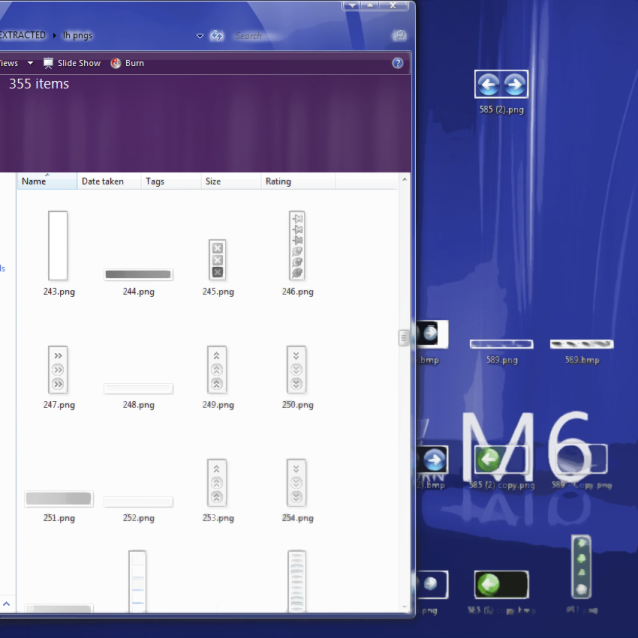Select the 253.png thumbnail
The width and height of the screenshot is (638, 638).
click(217, 483)
